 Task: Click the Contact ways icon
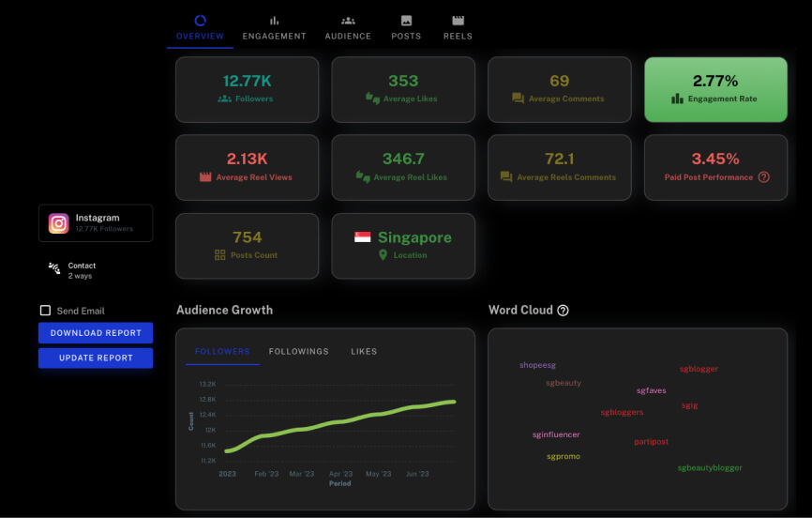click(54, 270)
